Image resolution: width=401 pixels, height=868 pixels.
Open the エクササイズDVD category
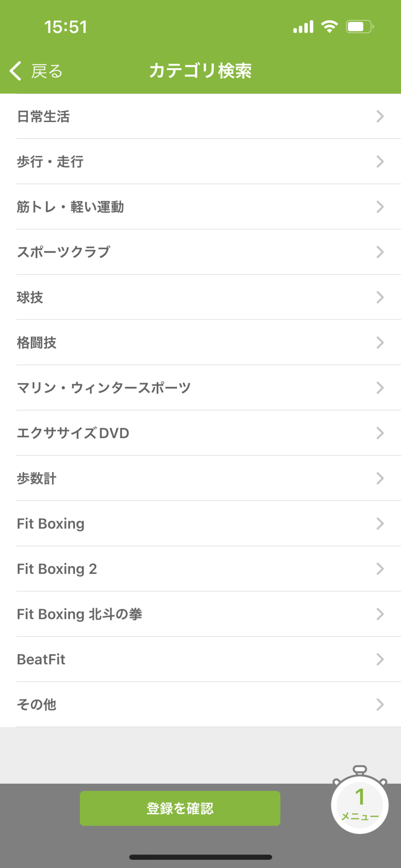200,433
